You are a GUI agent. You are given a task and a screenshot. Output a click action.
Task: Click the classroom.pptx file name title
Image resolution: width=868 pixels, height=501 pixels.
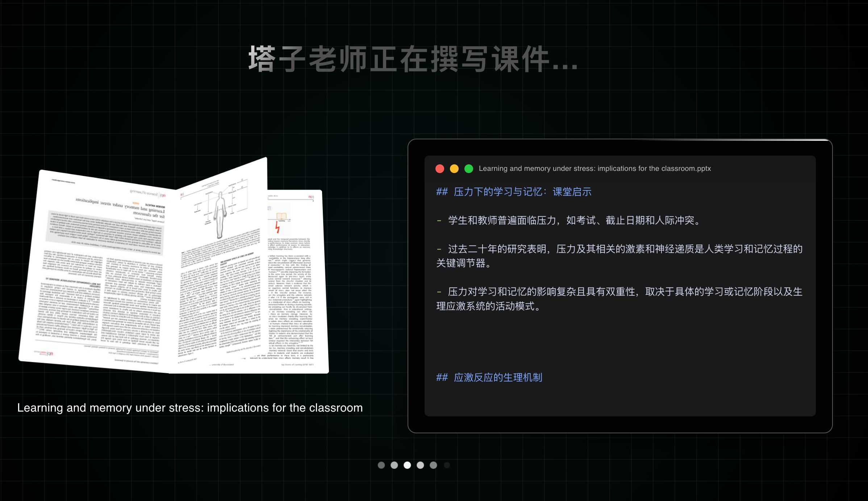[594, 169]
